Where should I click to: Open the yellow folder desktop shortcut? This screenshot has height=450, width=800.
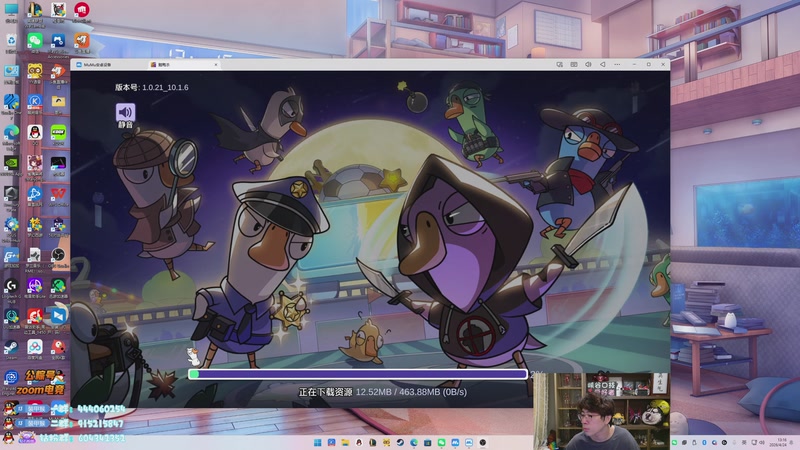(58, 104)
